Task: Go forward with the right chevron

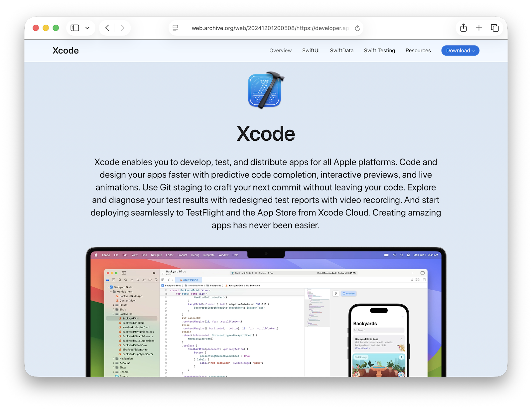Action: 123,28
